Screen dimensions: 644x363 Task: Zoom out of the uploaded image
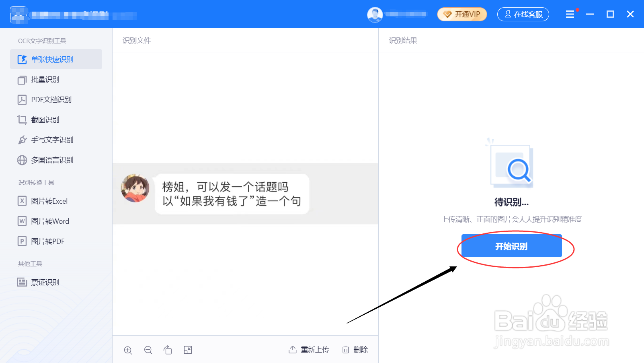pos(148,350)
